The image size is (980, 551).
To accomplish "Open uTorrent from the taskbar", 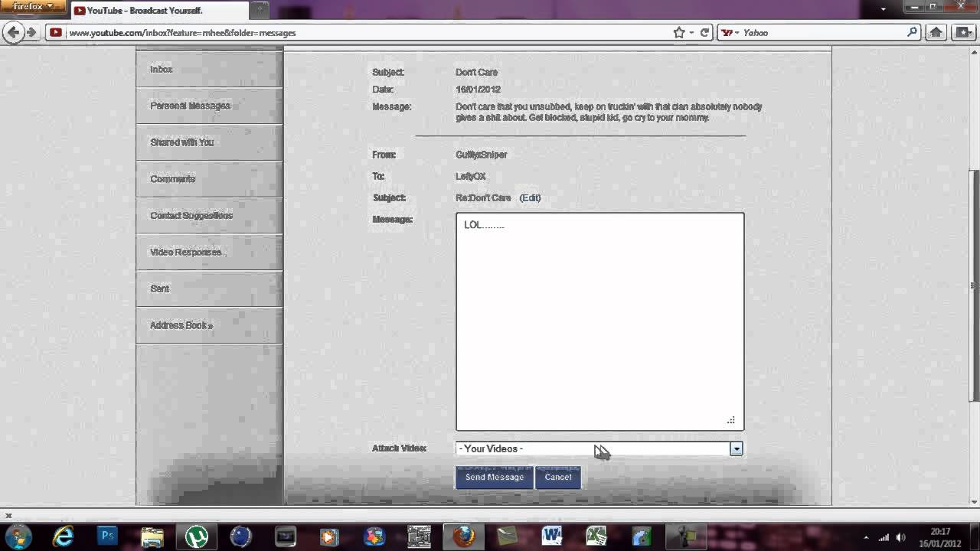I will point(197,536).
